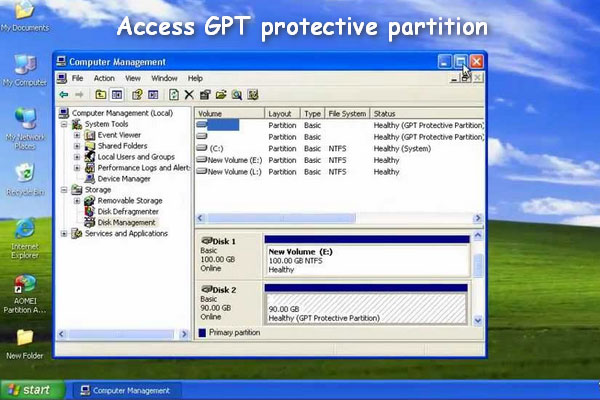Image resolution: width=600 pixels, height=400 pixels.
Task: Open the Event Viewer node
Action: coord(119,135)
